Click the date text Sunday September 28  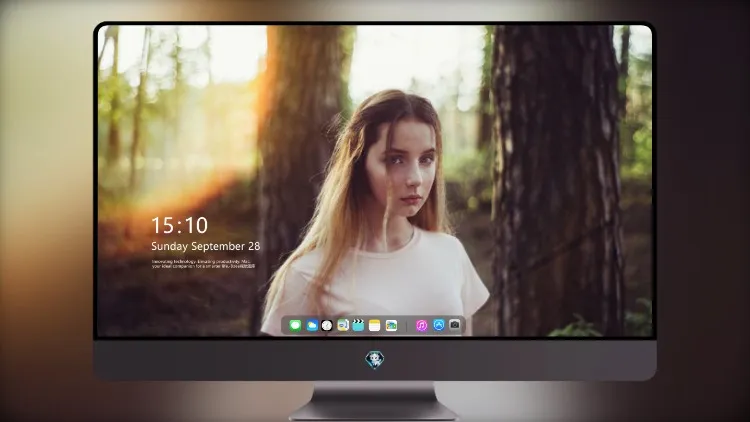(206, 246)
